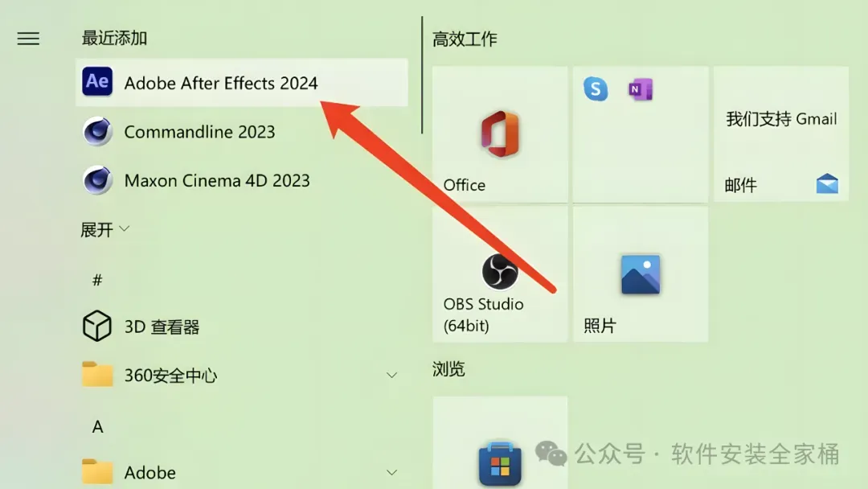868x489 pixels.
Task: Open Maxon Cinema 4D 2023
Action: (242, 180)
